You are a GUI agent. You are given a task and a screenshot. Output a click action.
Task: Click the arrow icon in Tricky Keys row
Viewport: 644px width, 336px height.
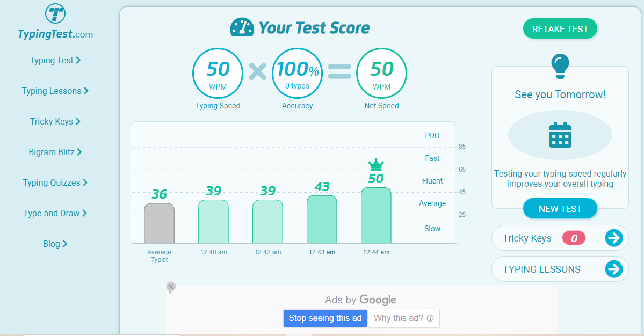tap(613, 238)
